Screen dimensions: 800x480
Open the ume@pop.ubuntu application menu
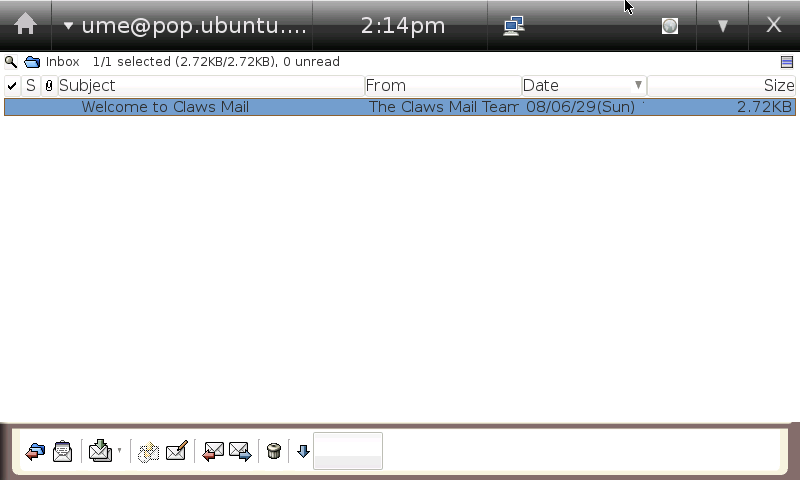pyautogui.click(x=185, y=26)
